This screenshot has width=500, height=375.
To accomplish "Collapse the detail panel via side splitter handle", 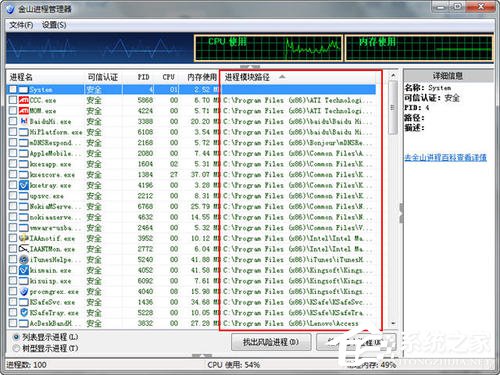I will coord(401,213).
